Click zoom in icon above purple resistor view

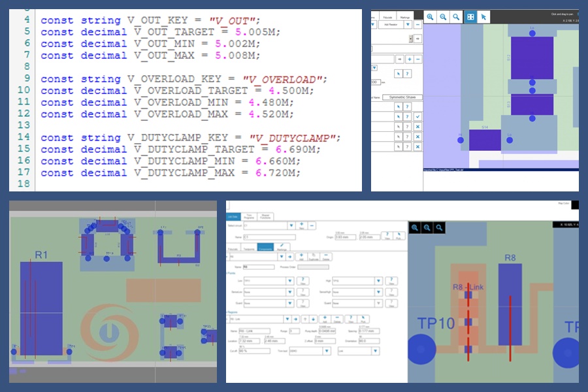pos(431,17)
